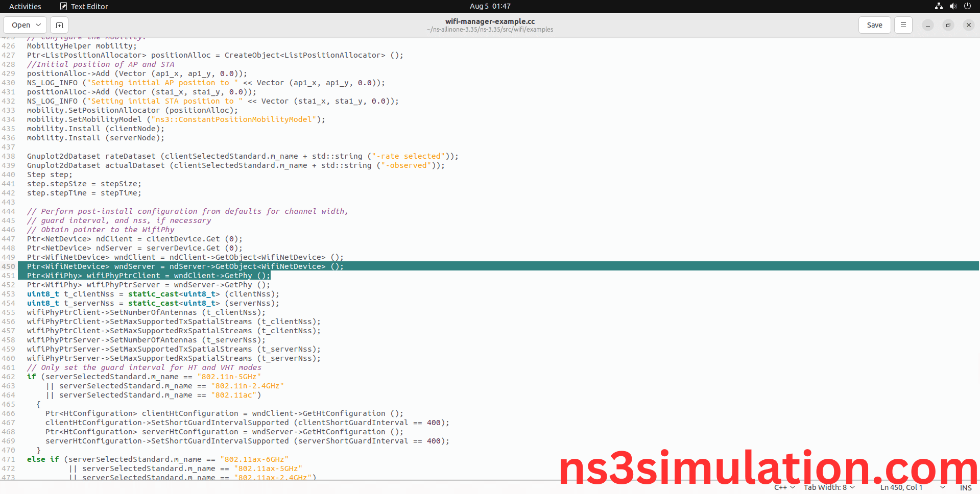Click the network icon in the top bar
This screenshot has width=980, height=494.
click(x=939, y=6)
